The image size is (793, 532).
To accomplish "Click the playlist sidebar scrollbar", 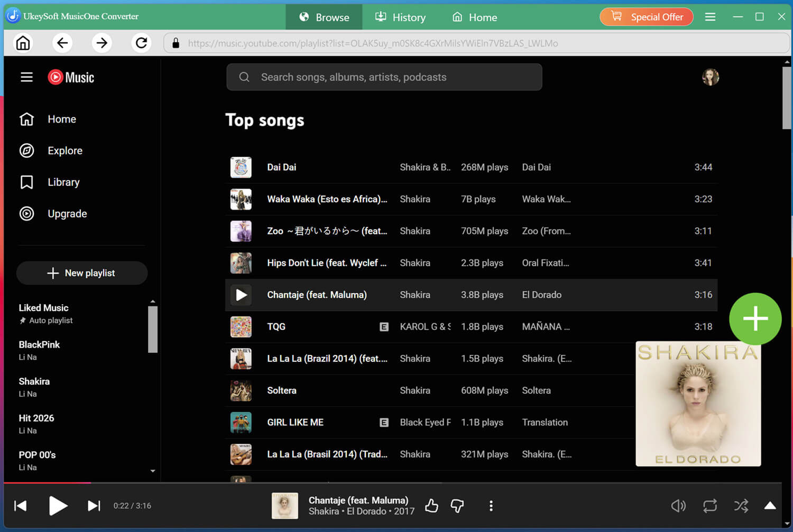I will pyautogui.click(x=153, y=329).
